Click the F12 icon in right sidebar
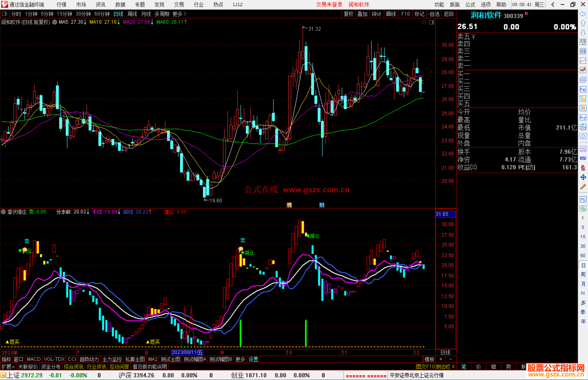 (x=583, y=118)
